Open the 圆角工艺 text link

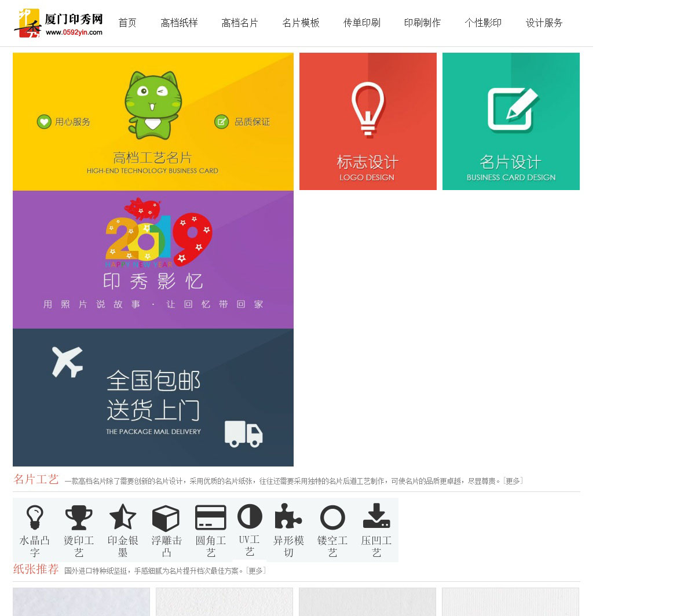pos(211,546)
